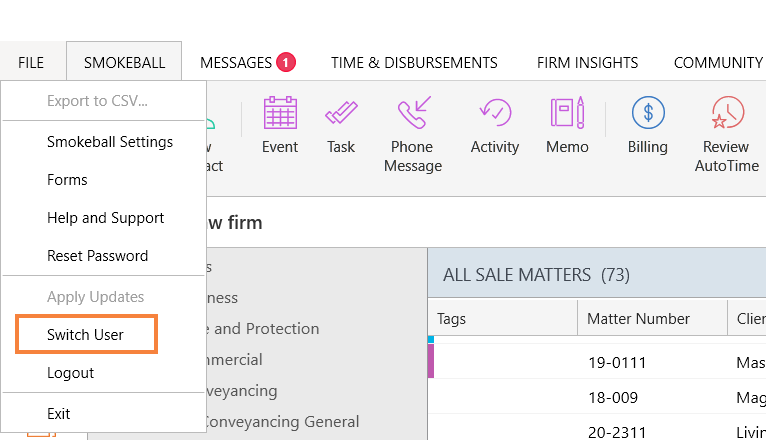Click the red messages notification badge
Viewport: 766px width, 440px height.
click(x=286, y=63)
